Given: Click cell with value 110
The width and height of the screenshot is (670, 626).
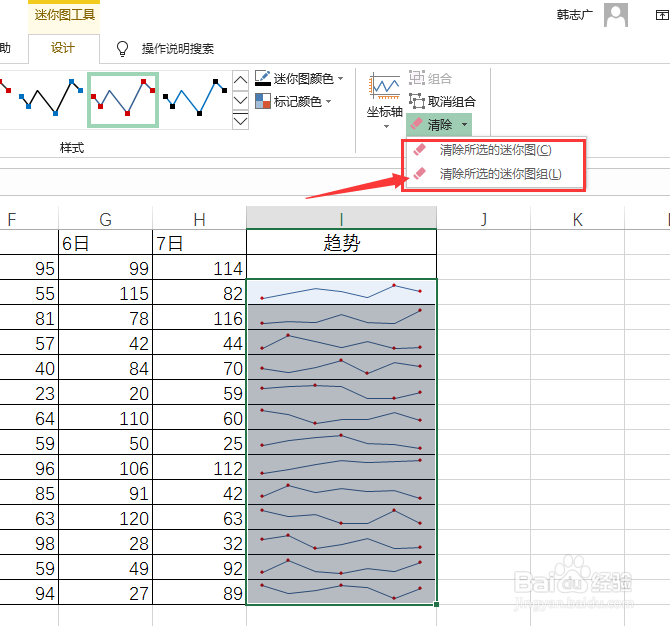Looking at the screenshot, I should tap(106, 418).
